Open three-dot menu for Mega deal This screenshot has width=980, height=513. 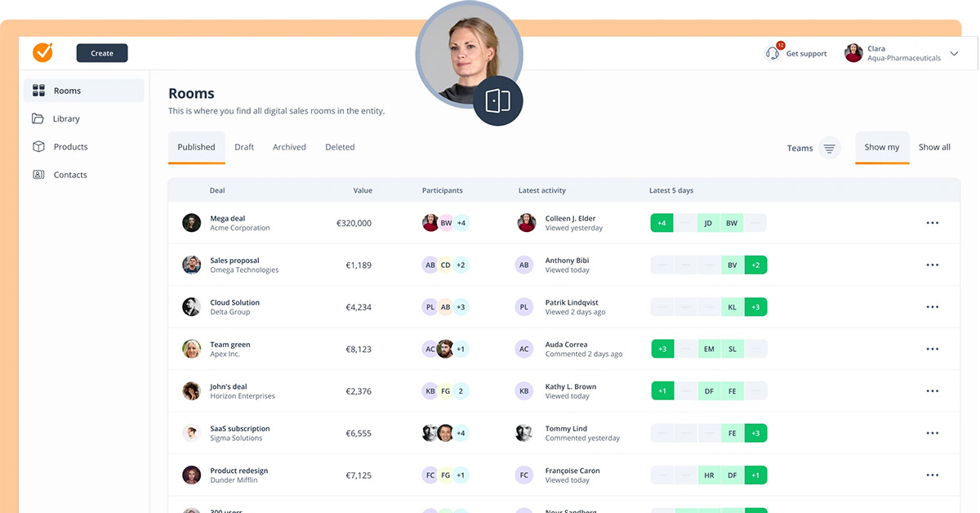click(x=932, y=223)
